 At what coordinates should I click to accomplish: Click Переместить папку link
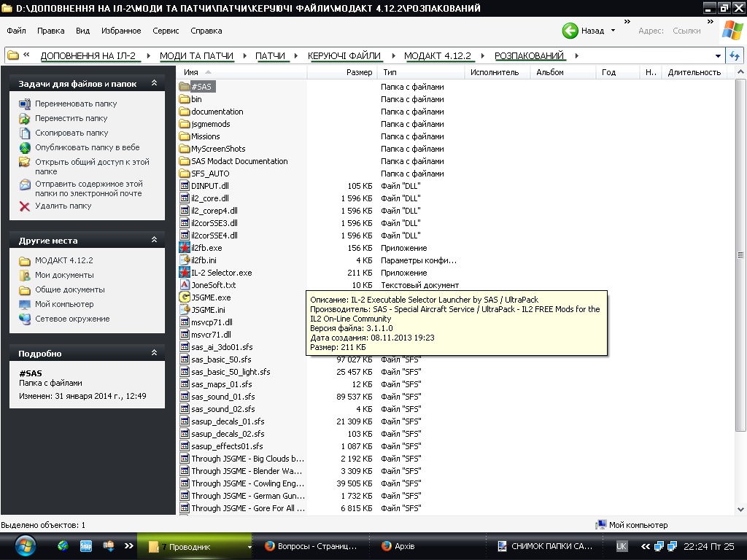click(x=71, y=118)
